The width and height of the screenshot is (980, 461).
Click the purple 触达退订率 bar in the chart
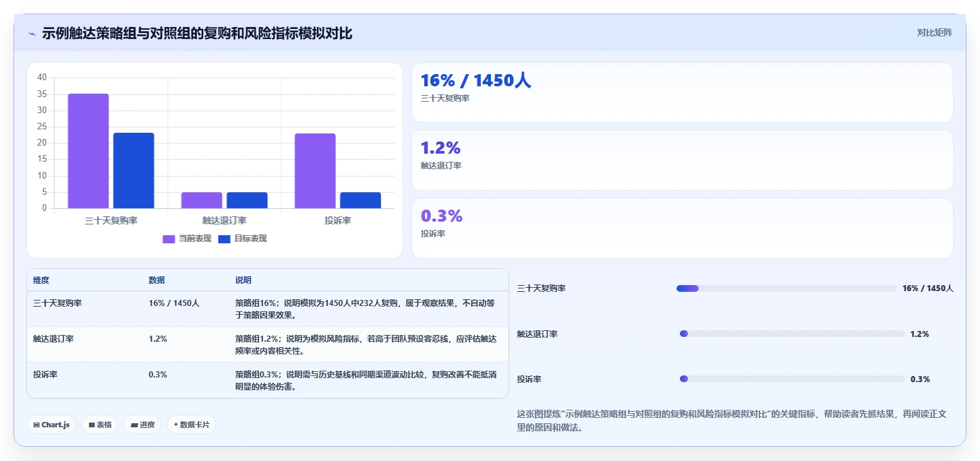[202, 200]
